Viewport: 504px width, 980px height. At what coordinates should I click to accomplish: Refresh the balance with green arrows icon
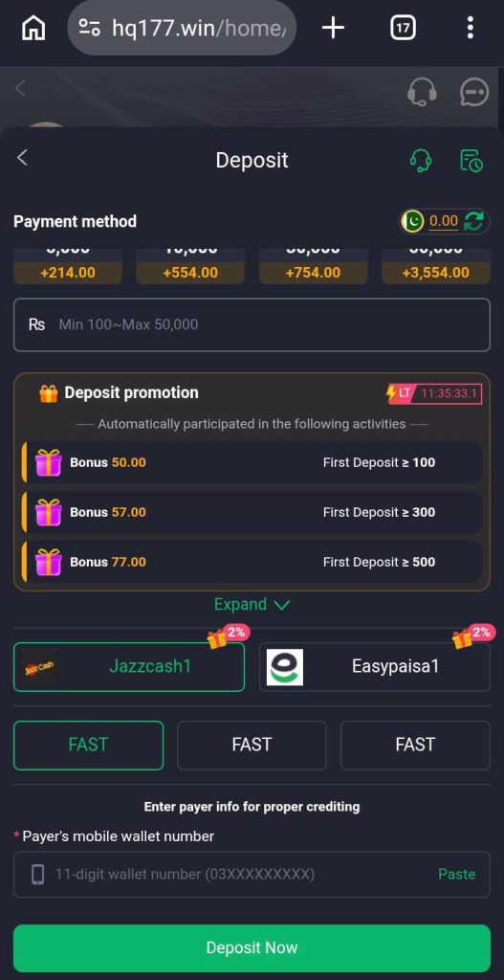(x=474, y=221)
